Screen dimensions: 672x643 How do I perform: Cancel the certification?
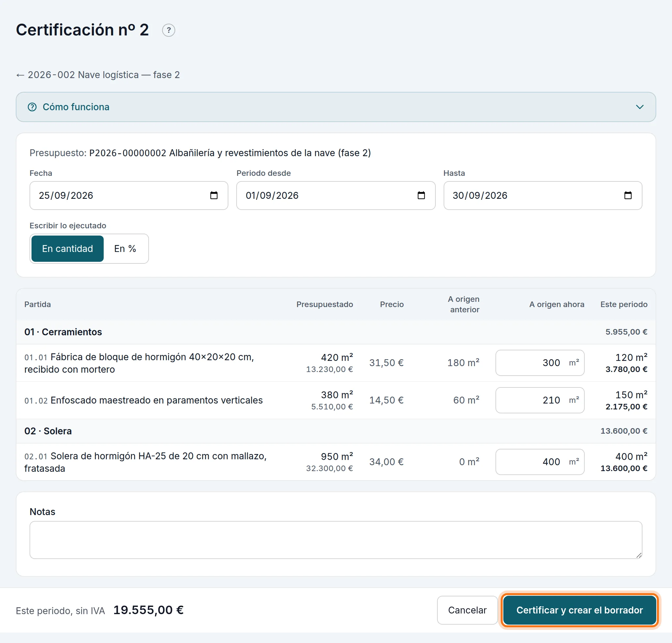(x=467, y=610)
